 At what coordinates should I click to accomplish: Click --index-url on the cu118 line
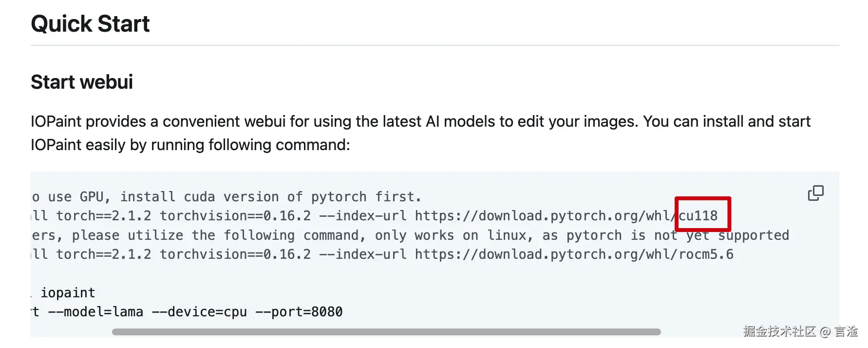363,216
